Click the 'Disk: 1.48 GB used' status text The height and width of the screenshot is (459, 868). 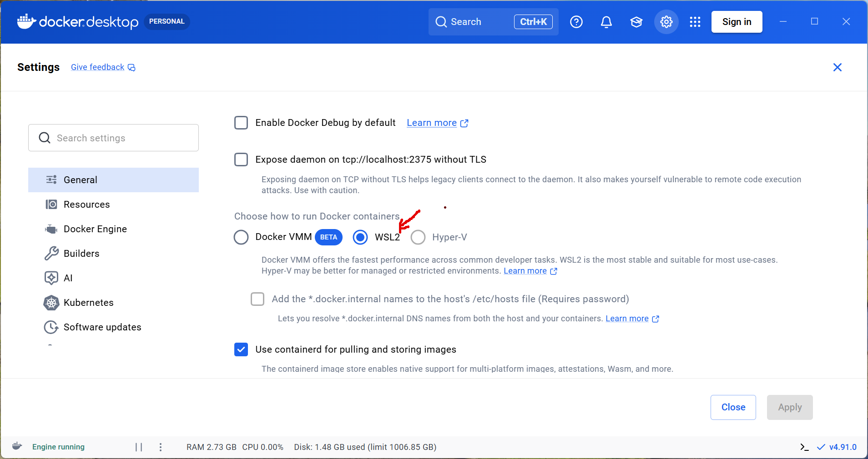click(329, 447)
